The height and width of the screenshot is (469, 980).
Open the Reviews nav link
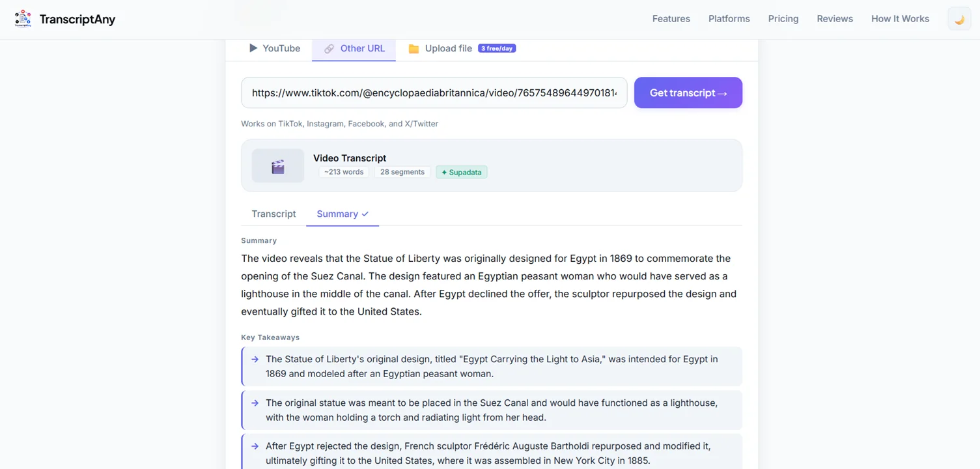(834, 19)
